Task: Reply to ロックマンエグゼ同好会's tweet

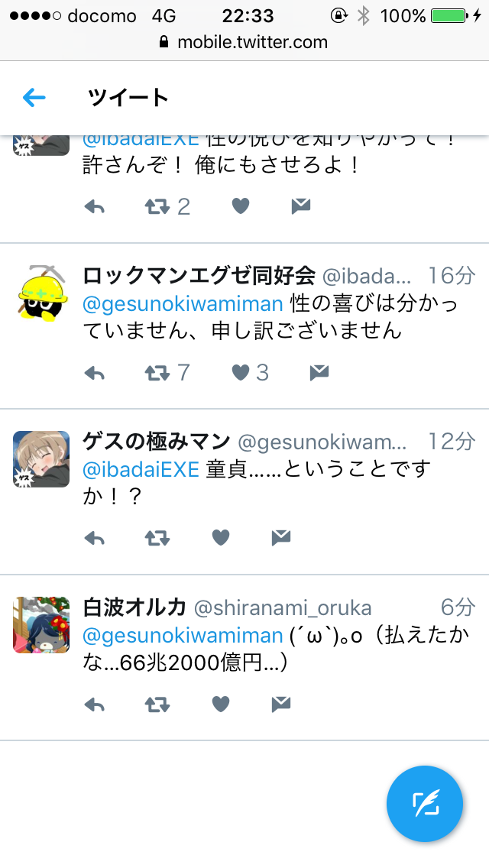Action: 95,373
